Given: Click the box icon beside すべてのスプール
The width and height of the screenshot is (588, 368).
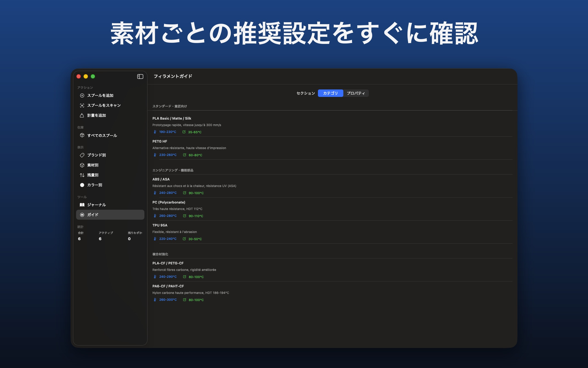Looking at the screenshot, I should 82,135.
